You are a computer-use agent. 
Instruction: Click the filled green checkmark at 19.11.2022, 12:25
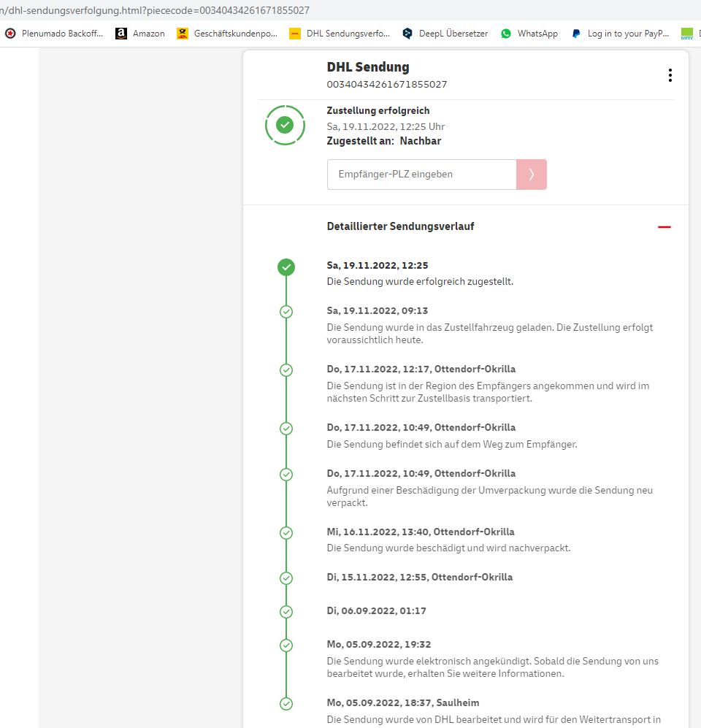click(286, 267)
